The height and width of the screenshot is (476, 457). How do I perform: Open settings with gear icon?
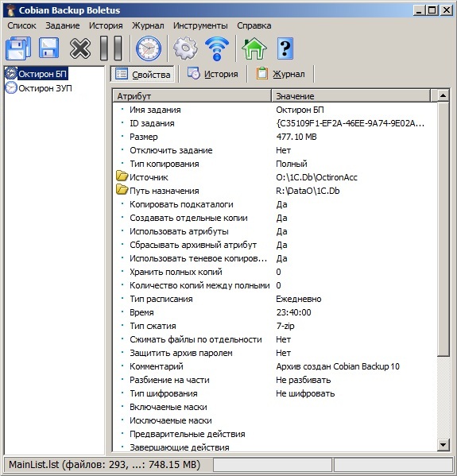point(185,48)
